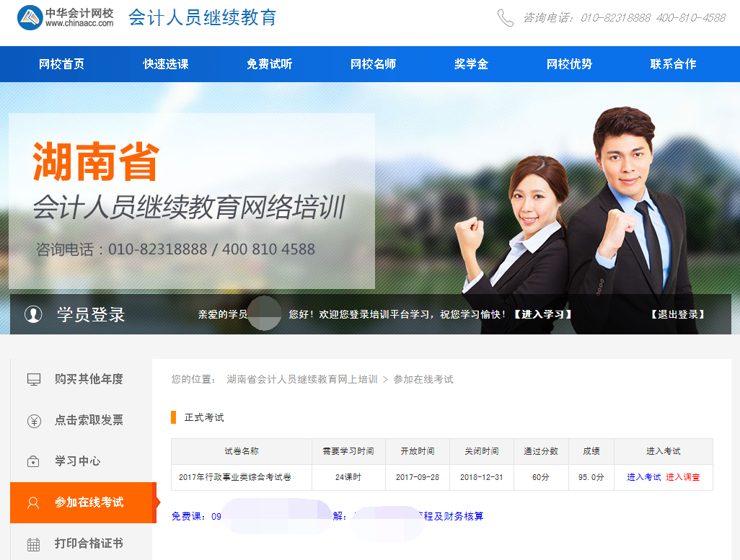Open the 快速选课 navigation tab
740x560 pixels.
pyautogui.click(x=165, y=64)
